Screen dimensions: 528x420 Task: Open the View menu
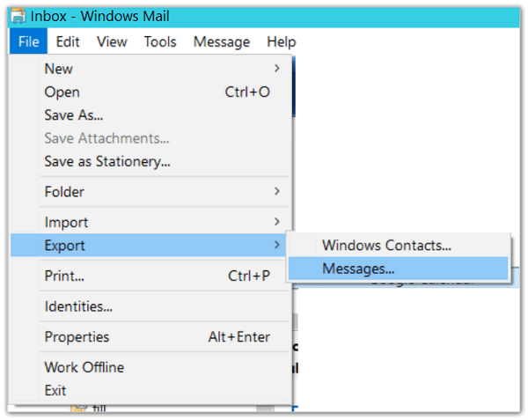112,41
